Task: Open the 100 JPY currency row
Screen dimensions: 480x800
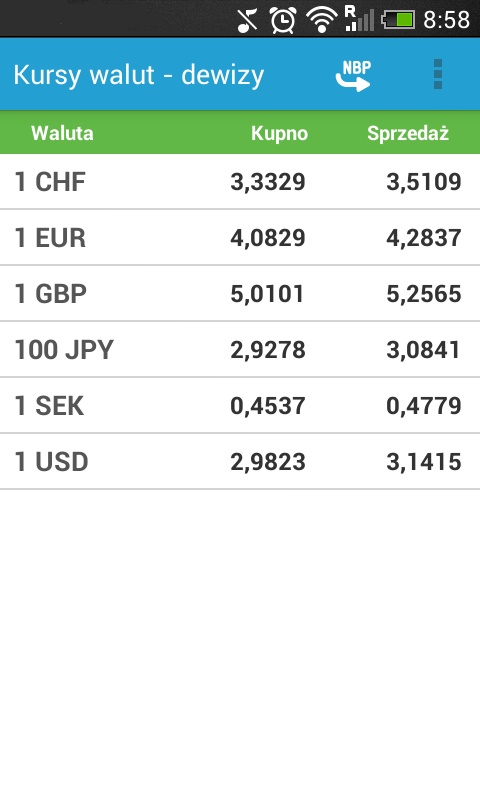Action: tap(240, 350)
